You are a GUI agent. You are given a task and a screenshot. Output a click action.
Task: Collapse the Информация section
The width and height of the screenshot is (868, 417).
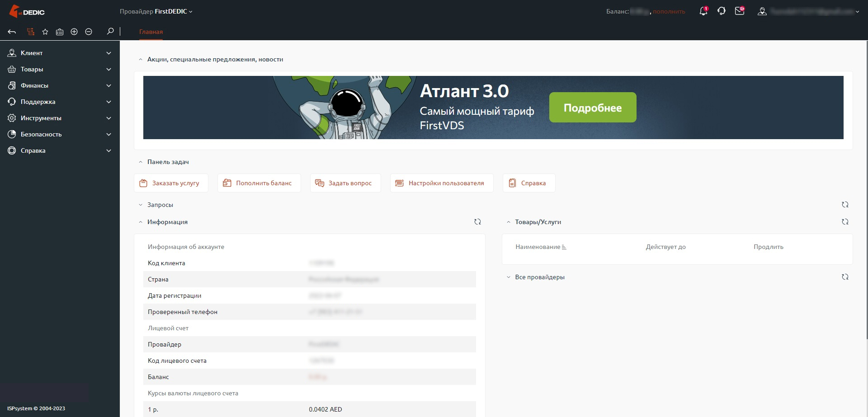click(x=141, y=222)
